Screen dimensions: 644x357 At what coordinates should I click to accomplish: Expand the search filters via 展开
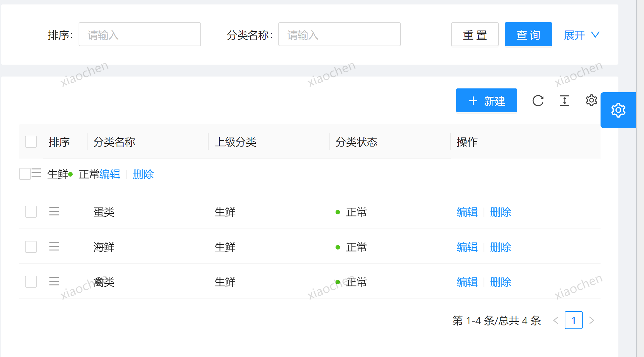pyautogui.click(x=581, y=35)
